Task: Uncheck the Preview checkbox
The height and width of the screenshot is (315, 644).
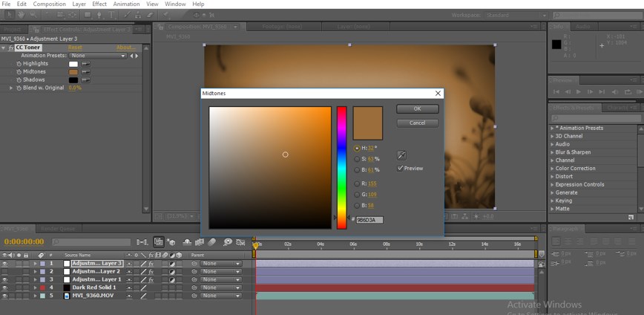Action: [x=401, y=169]
